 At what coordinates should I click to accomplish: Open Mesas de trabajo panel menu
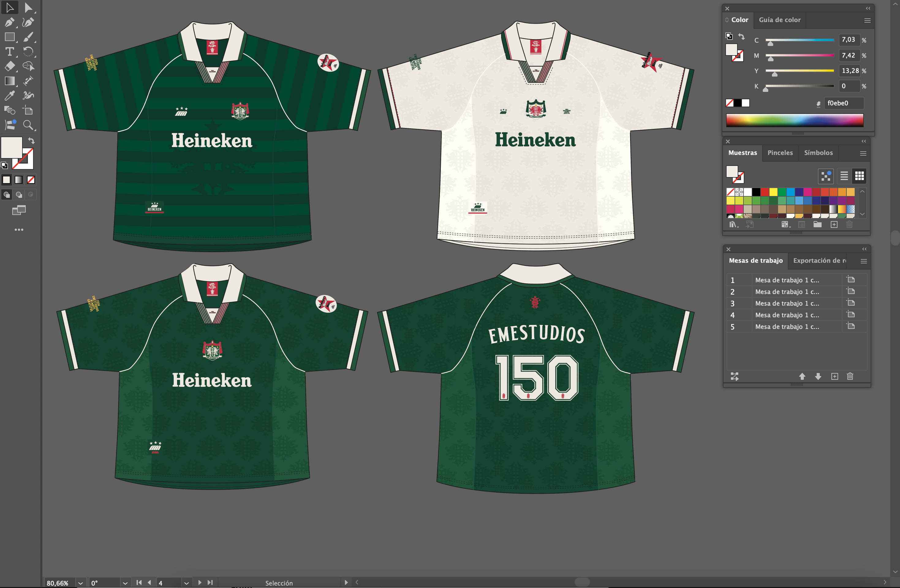[x=864, y=261]
